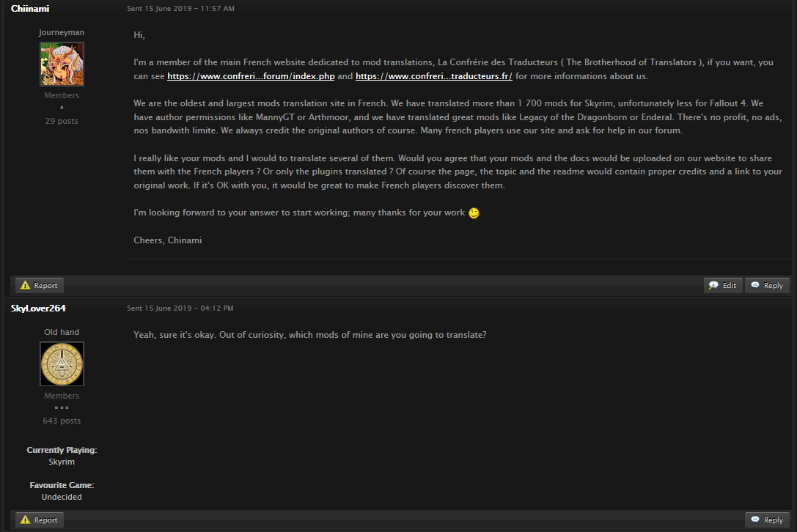Reply to Chiinami's translation request

767,285
